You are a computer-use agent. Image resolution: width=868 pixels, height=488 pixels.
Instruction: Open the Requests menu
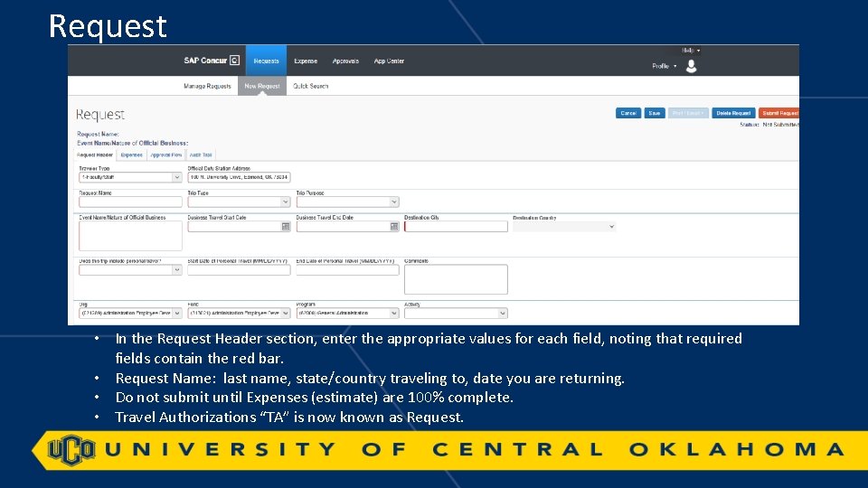[x=266, y=61]
